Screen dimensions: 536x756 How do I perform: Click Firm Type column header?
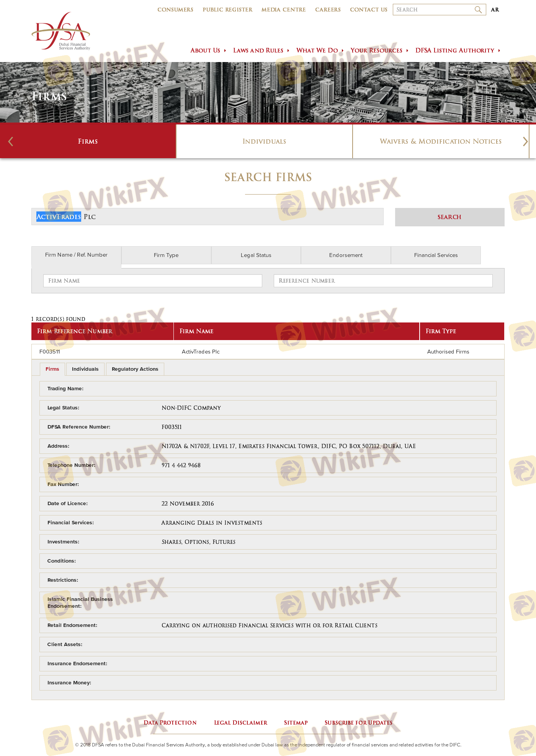pos(462,331)
